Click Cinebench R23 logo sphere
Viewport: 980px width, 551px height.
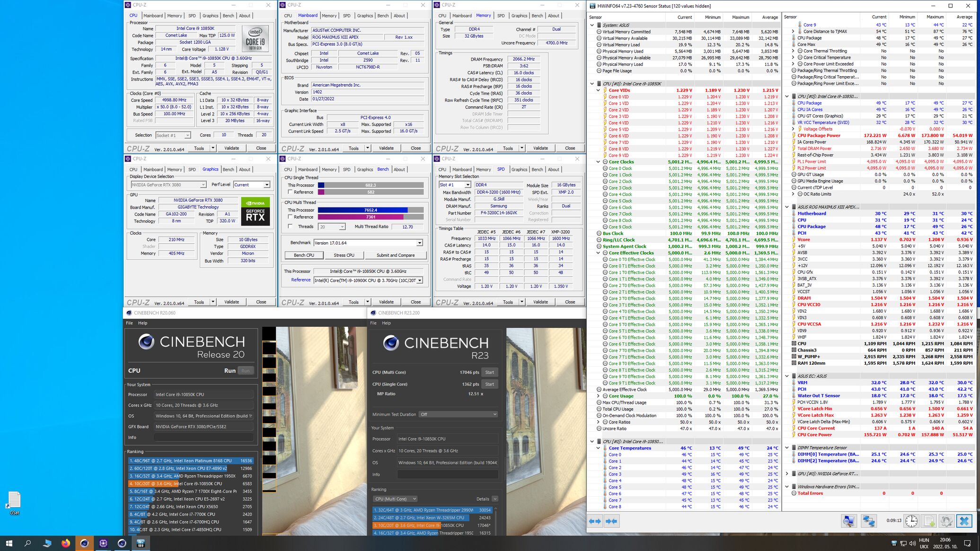pyautogui.click(x=391, y=342)
